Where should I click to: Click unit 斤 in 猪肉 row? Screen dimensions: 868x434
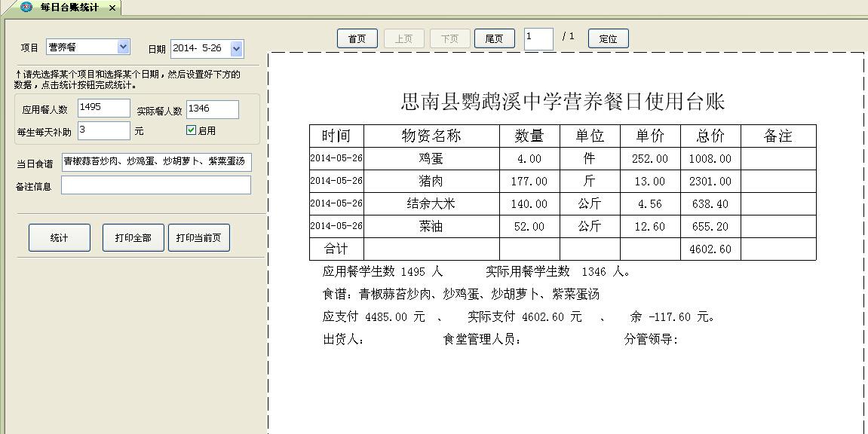coord(590,182)
